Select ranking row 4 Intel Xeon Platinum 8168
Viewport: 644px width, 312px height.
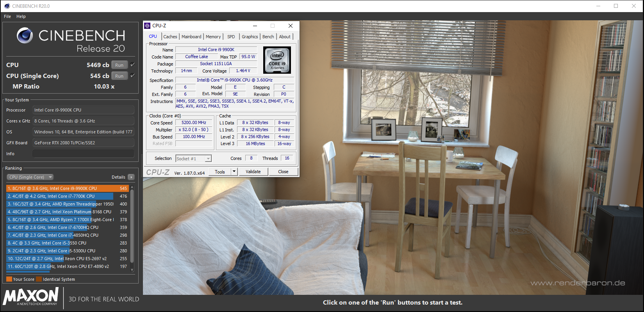coord(68,212)
